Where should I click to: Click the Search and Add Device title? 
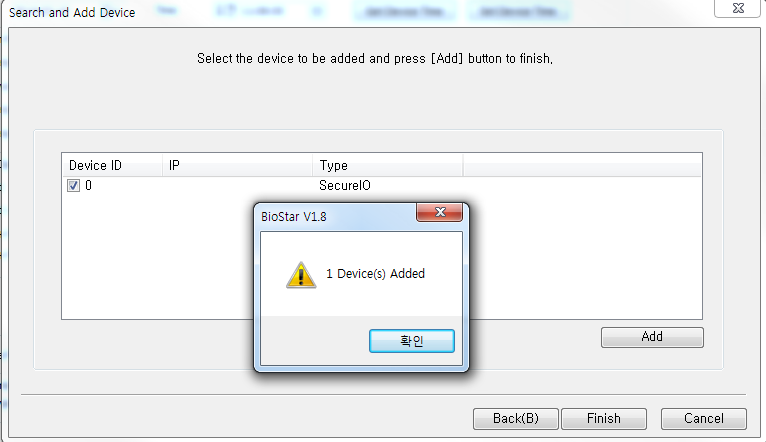tap(72, 12)
